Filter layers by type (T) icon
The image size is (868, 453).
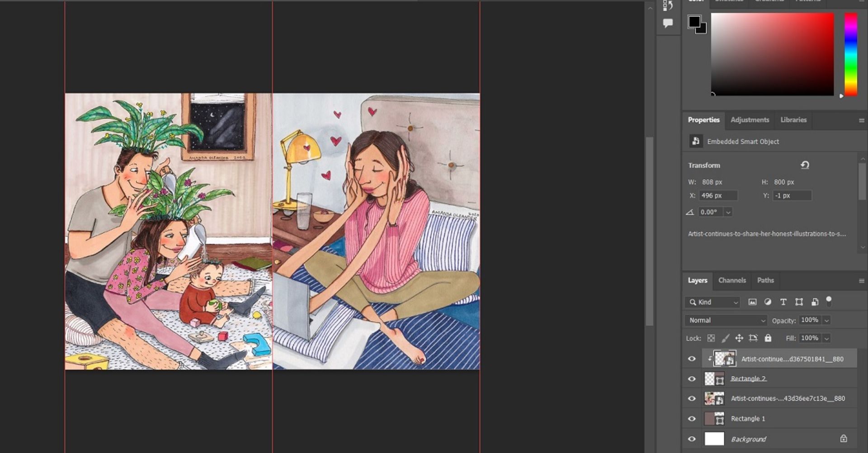pyautogui.click(x=783, y=302)
